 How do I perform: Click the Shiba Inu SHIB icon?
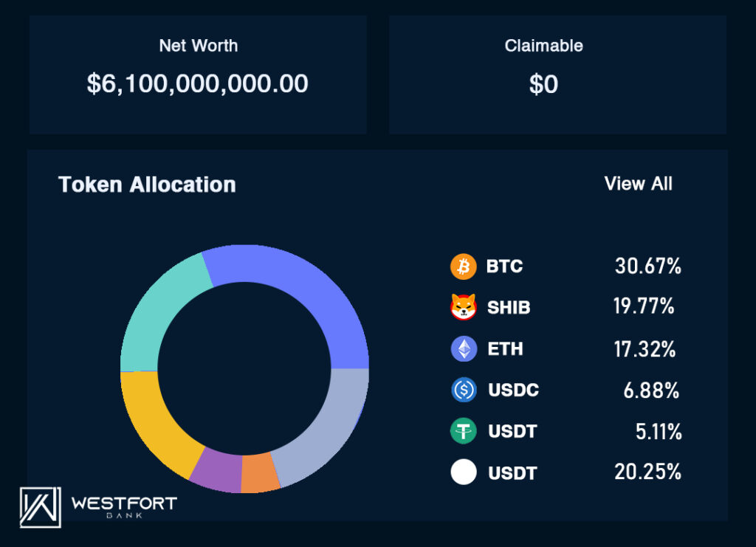[464, 307]
